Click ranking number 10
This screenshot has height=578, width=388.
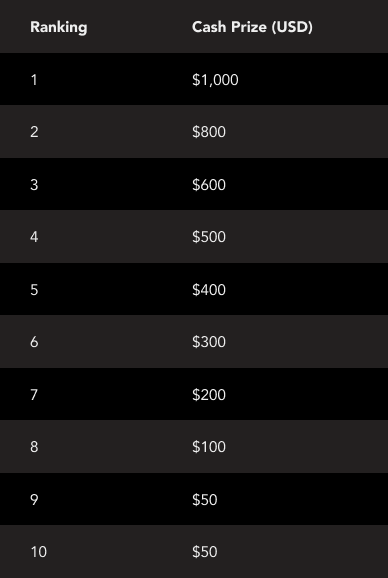point(38,552)
